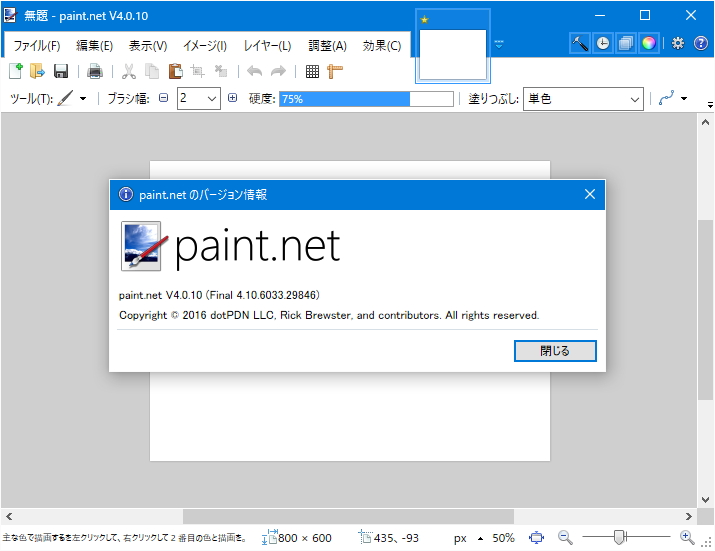The width and height of the screenshot is (715, 551).
Task: Copy using the copy icon
Action: coord(152,71)
